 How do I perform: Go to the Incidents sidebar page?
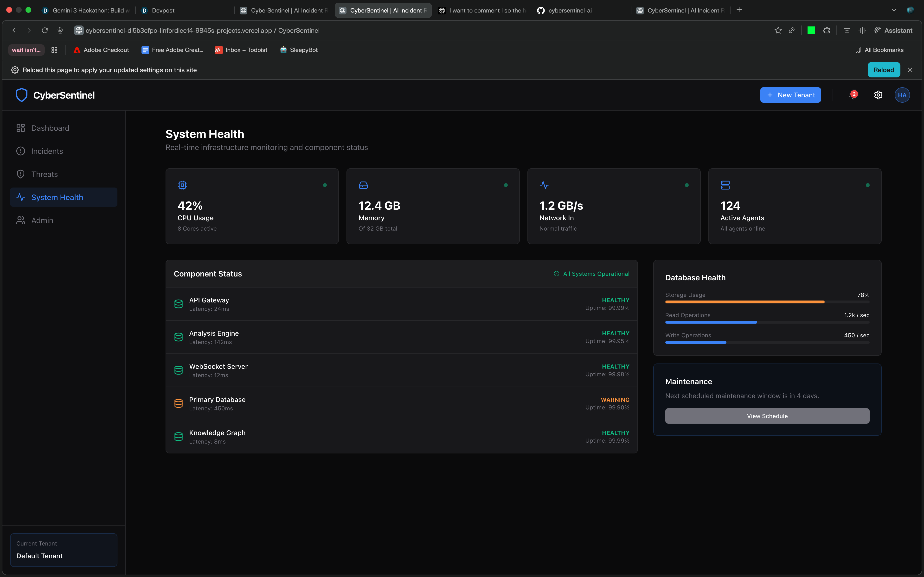pyautogui.click(x=47, y=151)
